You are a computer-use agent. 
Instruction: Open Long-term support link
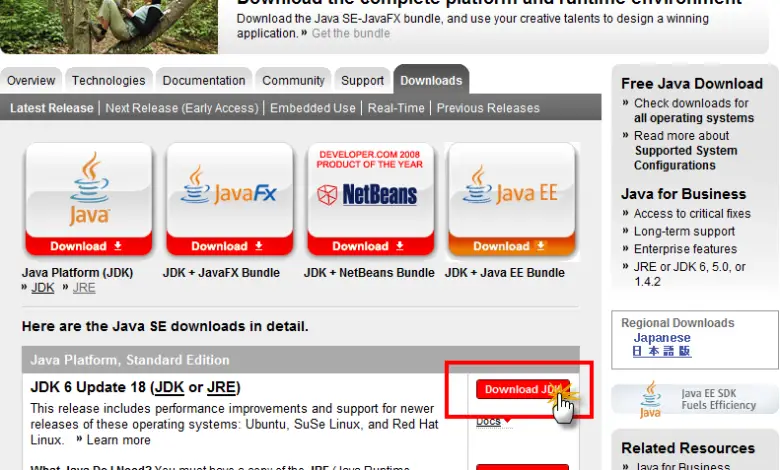coord(684,231)
